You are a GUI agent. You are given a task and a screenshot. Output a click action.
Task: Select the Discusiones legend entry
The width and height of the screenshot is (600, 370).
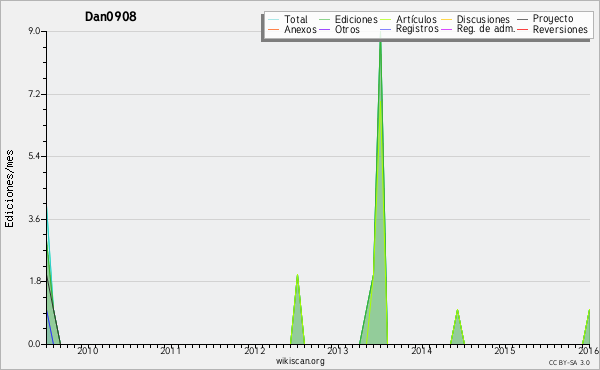(x=483, y=19)
